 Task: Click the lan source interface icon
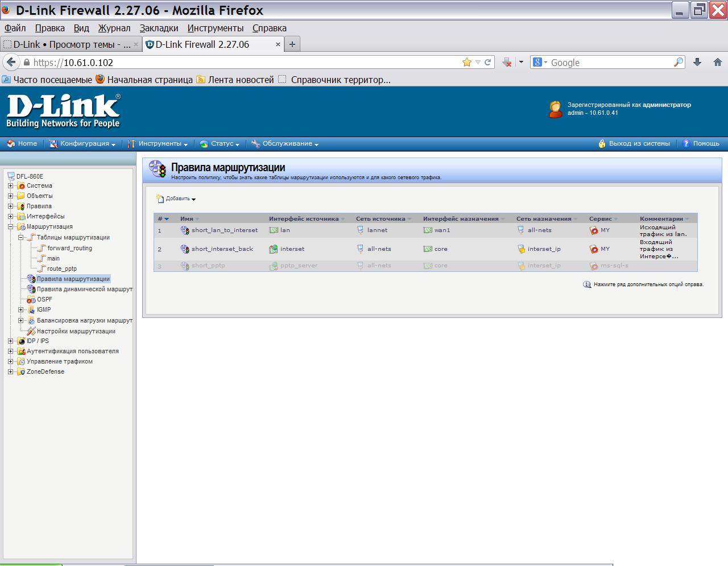[274, 230]
